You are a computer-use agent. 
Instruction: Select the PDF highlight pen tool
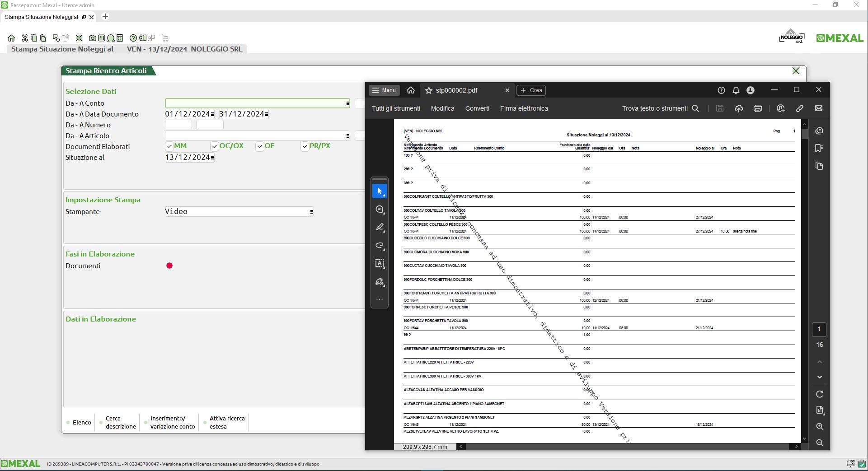tap(380, 228)
